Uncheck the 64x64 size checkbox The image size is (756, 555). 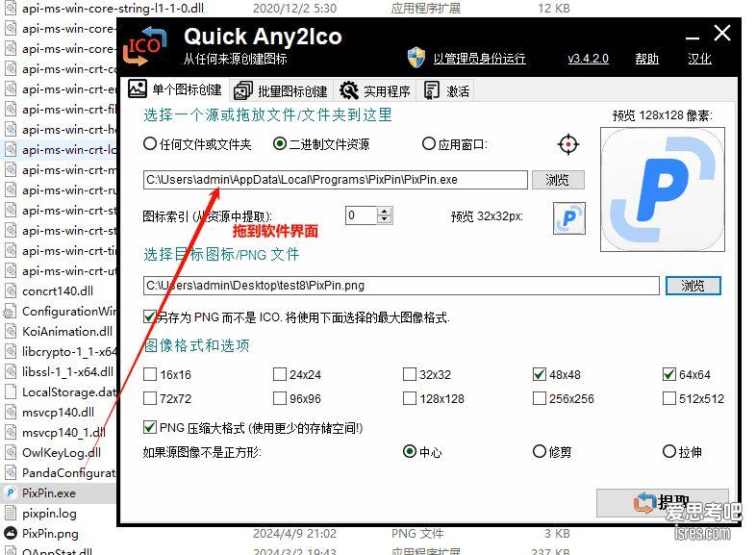click(668, 374)
